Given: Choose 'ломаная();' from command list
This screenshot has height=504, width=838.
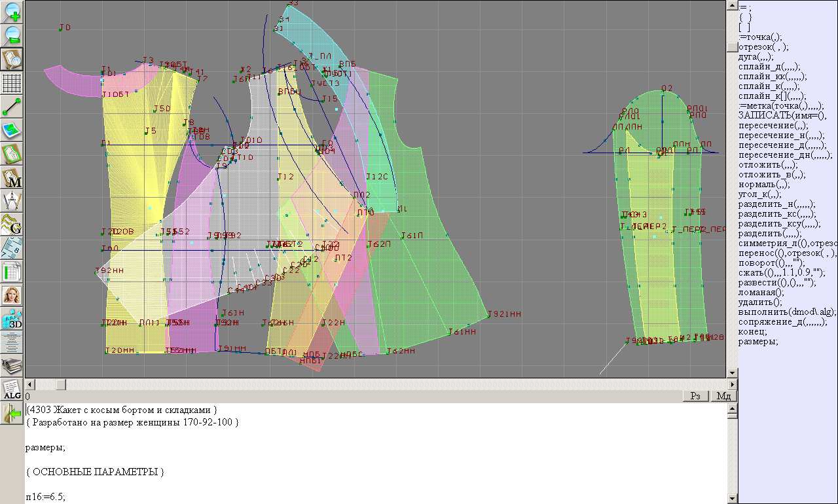Looking at the screenshot, I should coord(761,293).
